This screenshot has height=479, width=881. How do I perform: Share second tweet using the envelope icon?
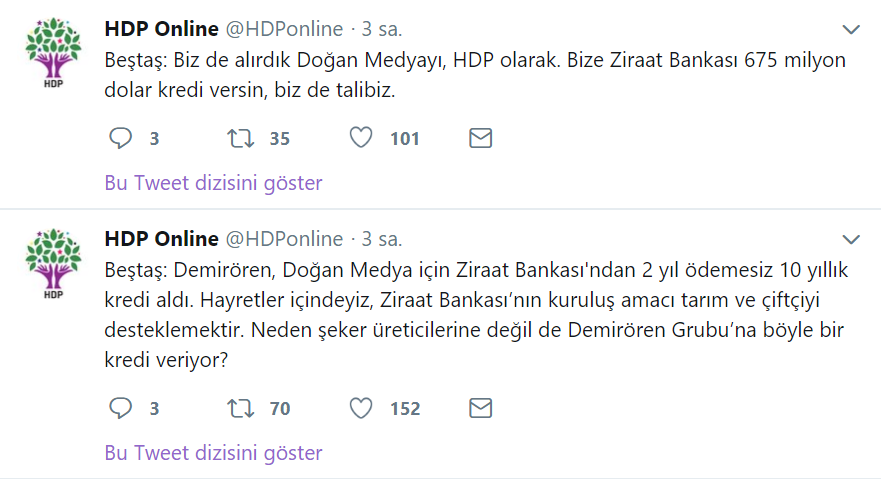pos(481,408)
